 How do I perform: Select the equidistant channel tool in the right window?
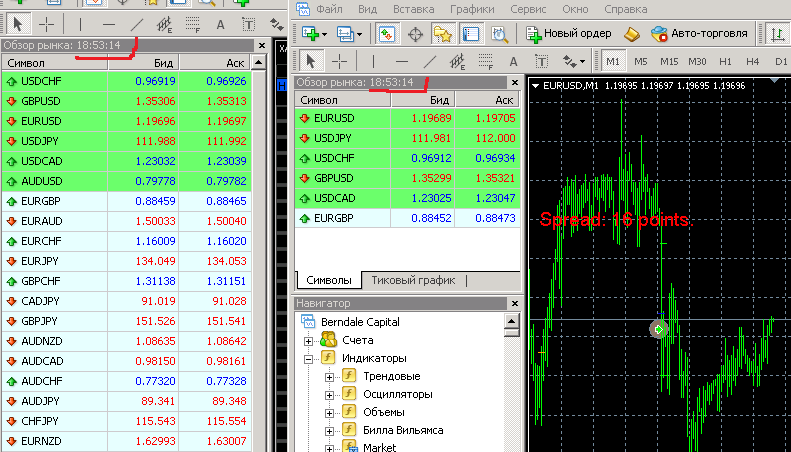click(x=457, y=62)
